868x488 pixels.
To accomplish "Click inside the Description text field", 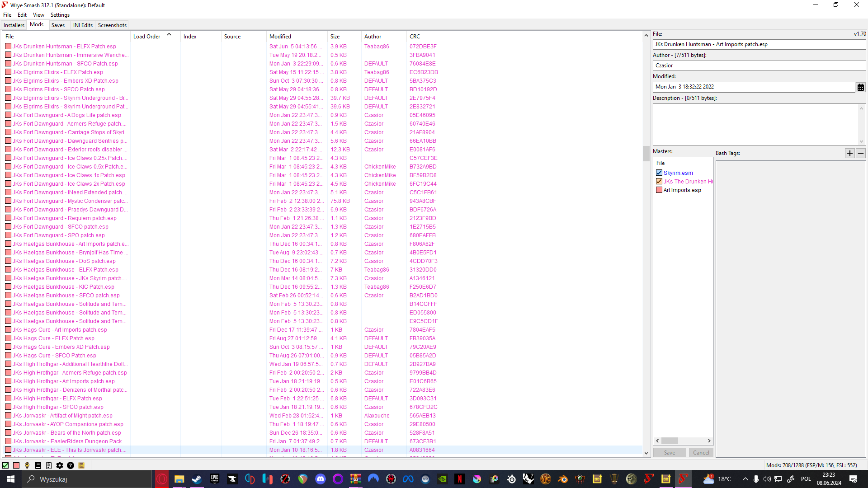I will tap(755, 124).
